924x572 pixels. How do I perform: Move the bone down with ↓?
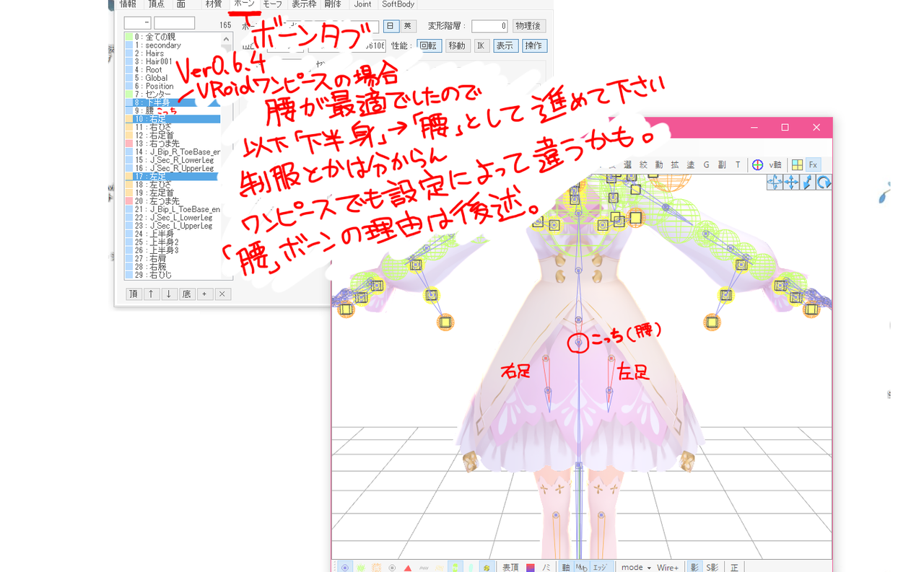pyautogui.click(x=169, y=294)
